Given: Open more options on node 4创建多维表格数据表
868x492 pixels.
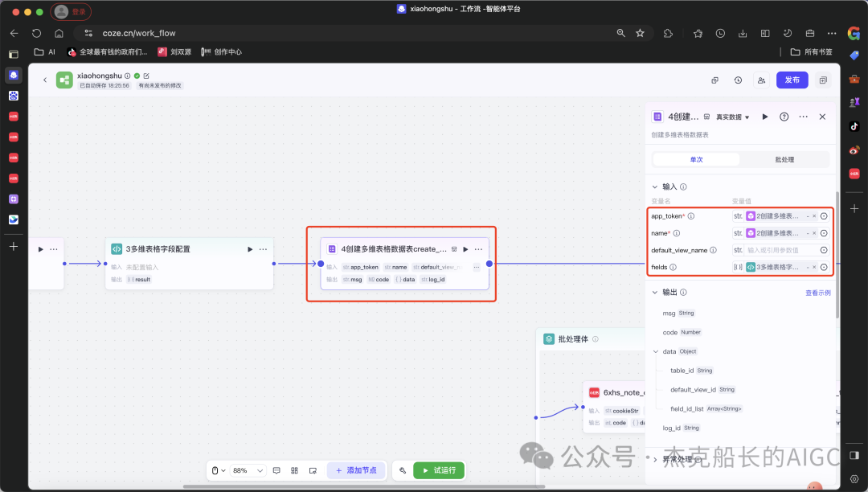Looking at the screenshot, I should pos(478,249).
